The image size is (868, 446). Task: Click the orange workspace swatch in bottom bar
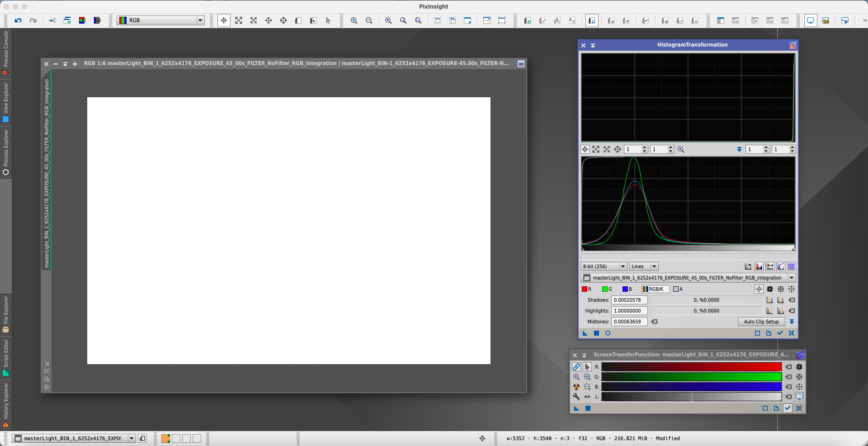click(165, 438)
